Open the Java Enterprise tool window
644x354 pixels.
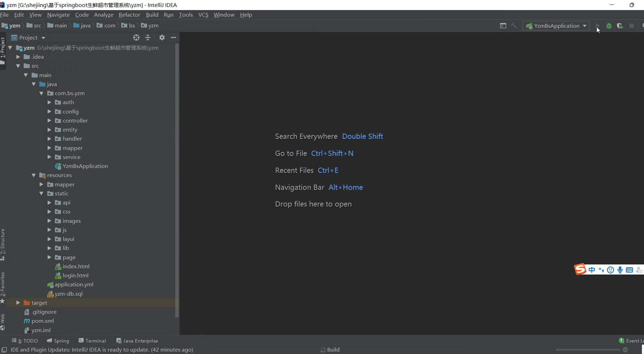click(x=137, y=340)
